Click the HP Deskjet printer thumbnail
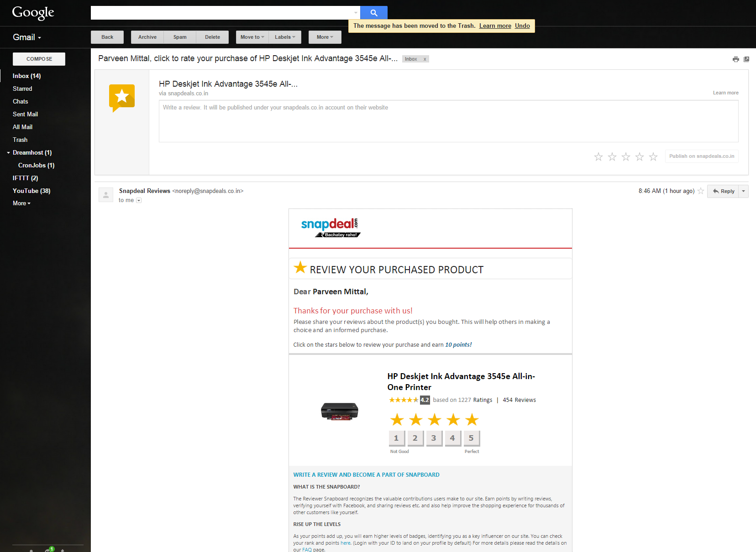 339,411
